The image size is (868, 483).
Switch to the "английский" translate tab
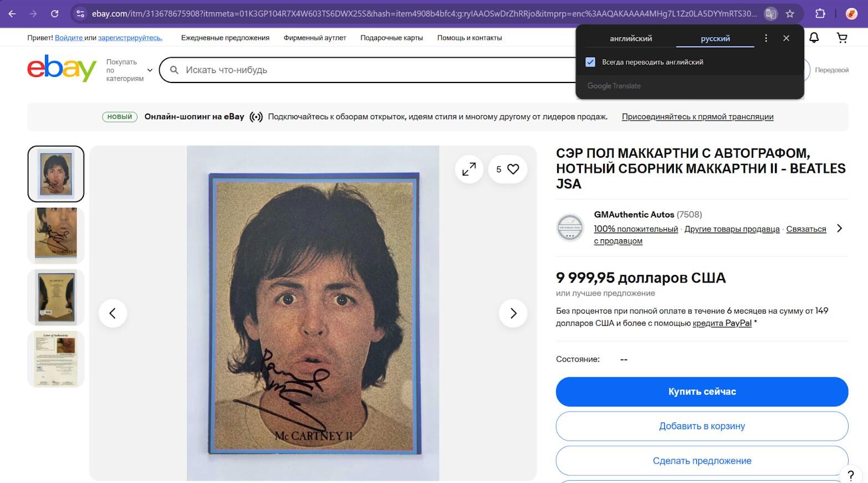pyautogui.click(x=631, y=39)
